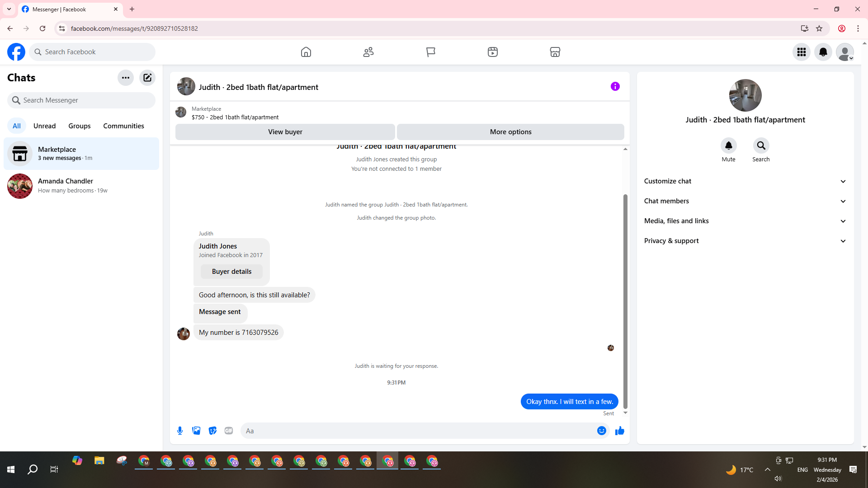Viewport: 868px width, 488px height.
Task: Click the voice clip microphone icon
Action: (x=180, y=431)
